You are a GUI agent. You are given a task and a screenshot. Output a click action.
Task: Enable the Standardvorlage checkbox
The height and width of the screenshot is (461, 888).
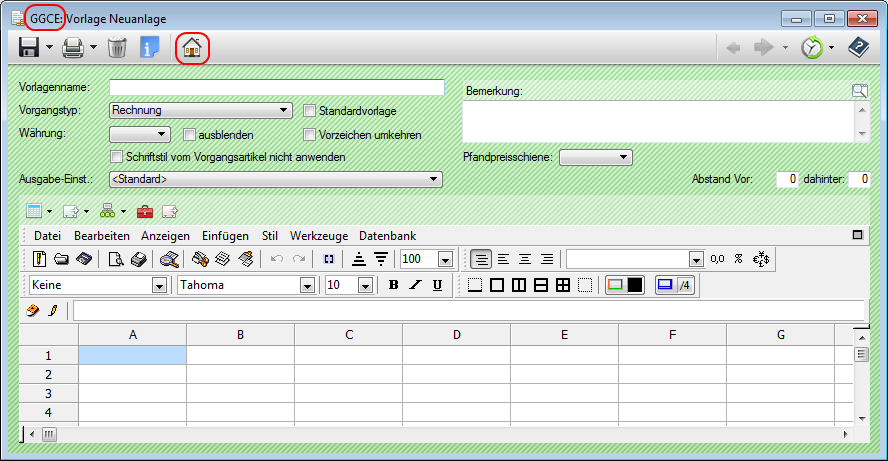(310, 111)
